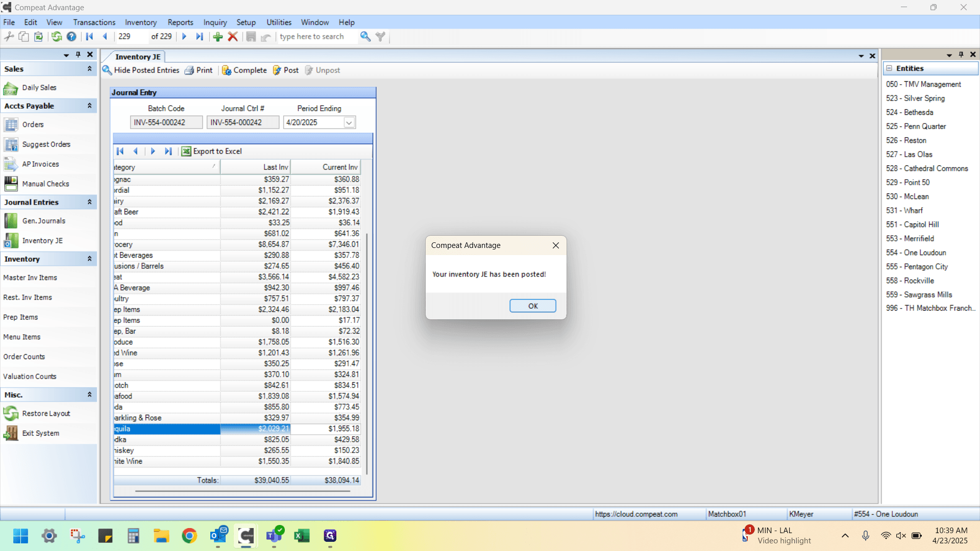
Task: Open the Entities panel options dropdown arrow
Action: coord(949,55)
